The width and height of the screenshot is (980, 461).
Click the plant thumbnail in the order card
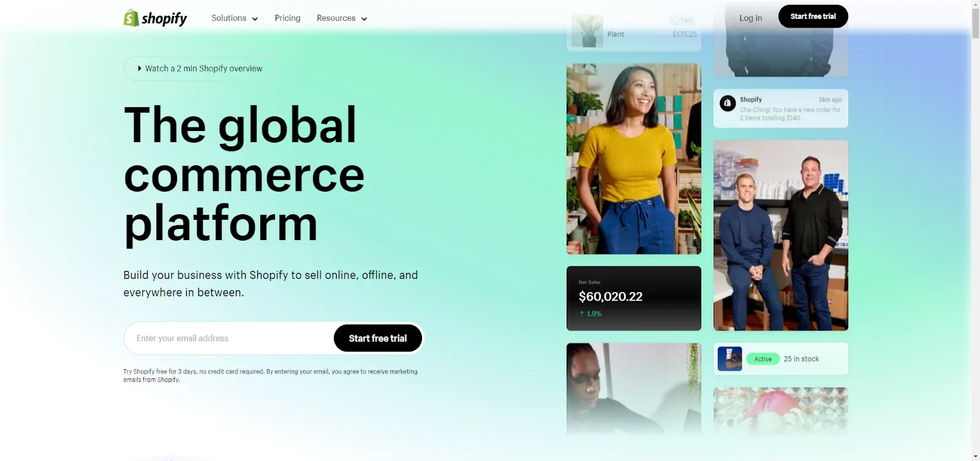[x=587, y=32]
